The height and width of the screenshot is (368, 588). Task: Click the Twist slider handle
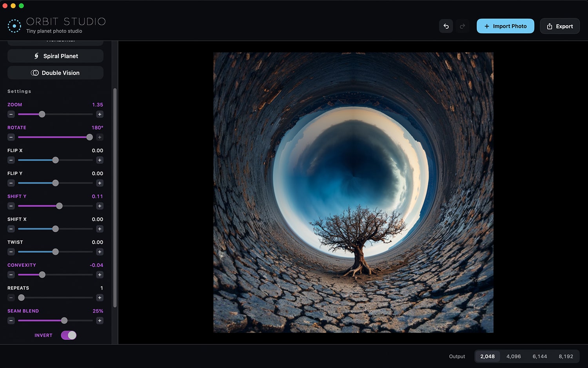(x=55, y=252)
